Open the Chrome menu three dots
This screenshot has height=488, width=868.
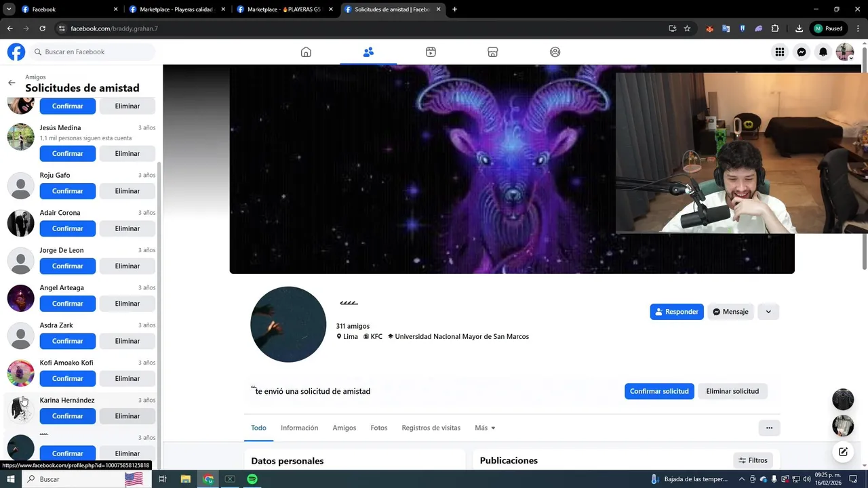click(x=859, y=28)
